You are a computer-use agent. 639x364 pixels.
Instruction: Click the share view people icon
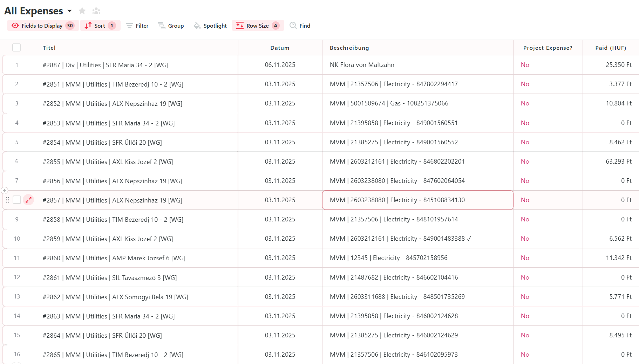[96, 11]
